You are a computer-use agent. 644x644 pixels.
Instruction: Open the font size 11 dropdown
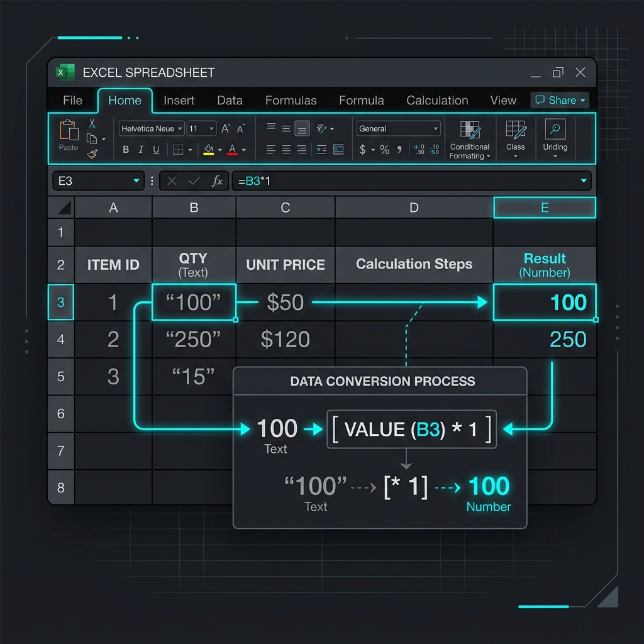pos(202,128)
